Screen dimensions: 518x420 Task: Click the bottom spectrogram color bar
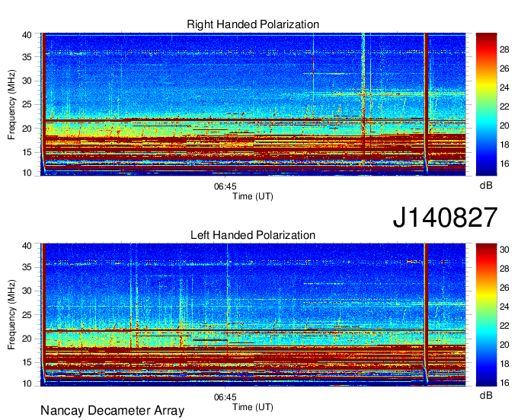(486, 315)
